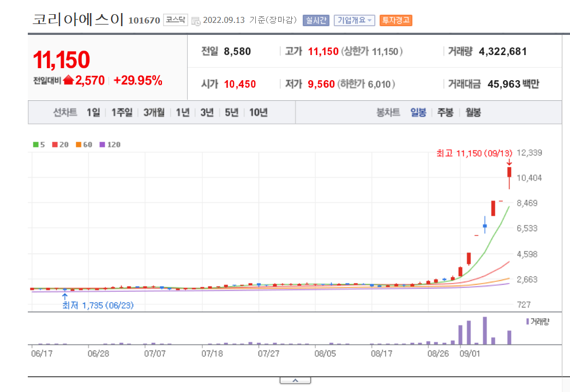This screenshot has width=570, height=392.
Task: Select the 1년 line chart tab
Action: click(x=183, y=113)
